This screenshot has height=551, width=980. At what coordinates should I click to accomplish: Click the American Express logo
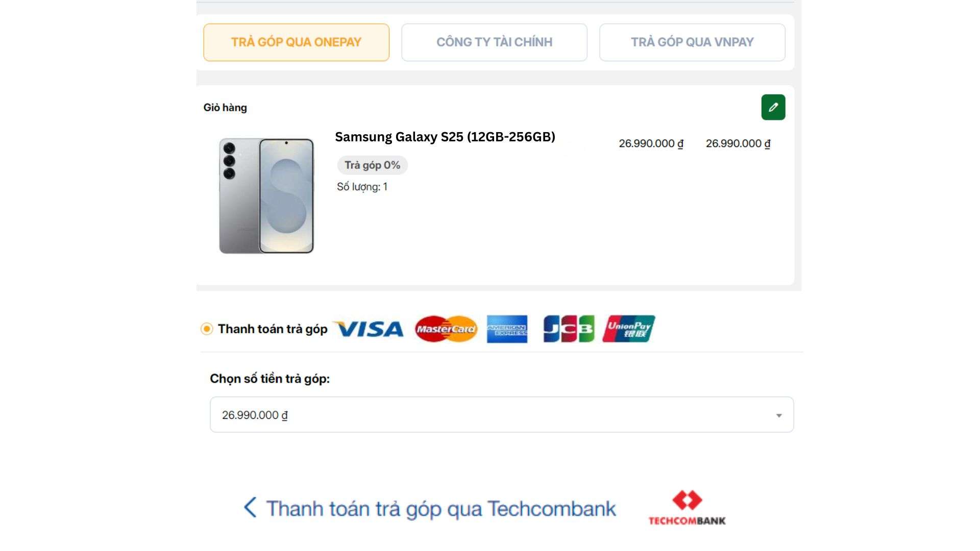click(507, 329)
